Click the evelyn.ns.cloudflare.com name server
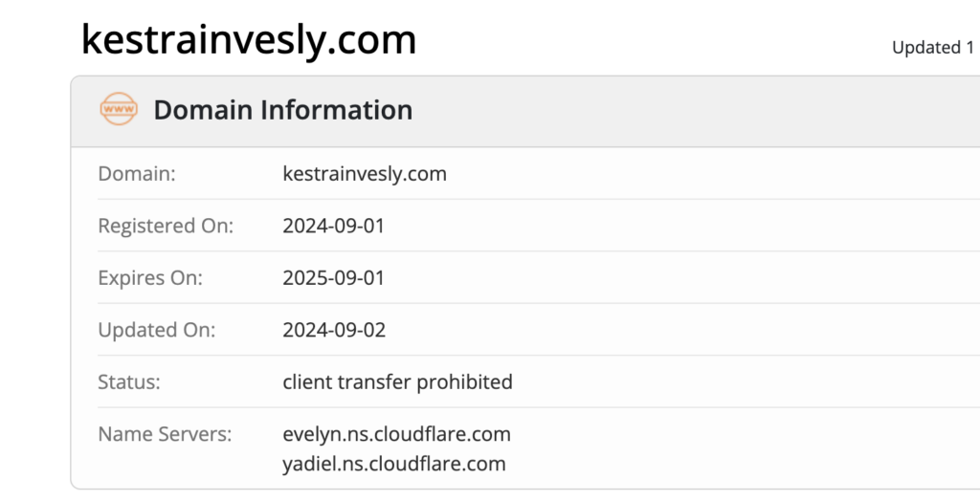The width and height of the screenshot is (980, 501). (397, 434)
